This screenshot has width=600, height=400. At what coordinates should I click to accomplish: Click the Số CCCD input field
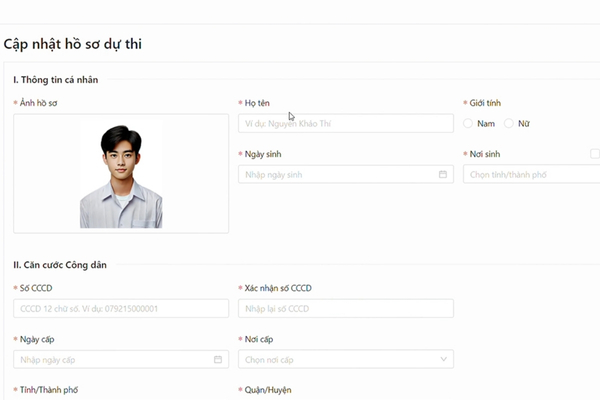pyautogui.click(x=121, y=309)
